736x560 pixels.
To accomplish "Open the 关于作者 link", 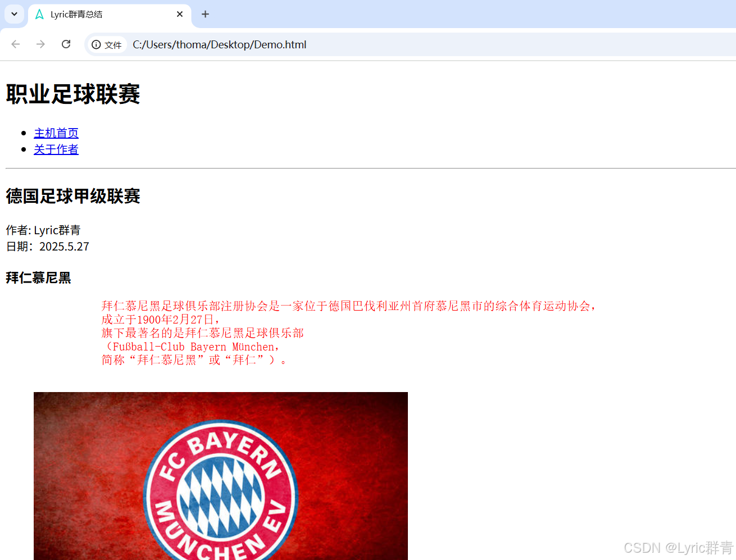I will (56, 149).
